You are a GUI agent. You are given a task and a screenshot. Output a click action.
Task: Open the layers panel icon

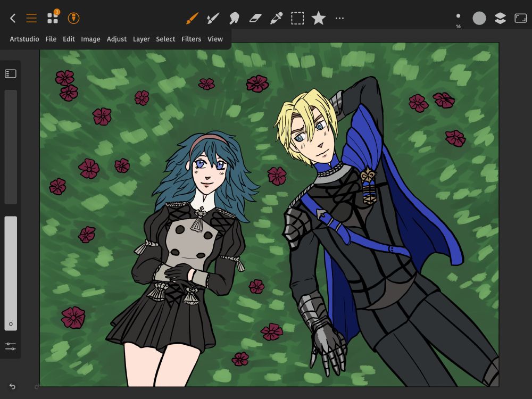[x=500, y=19]
